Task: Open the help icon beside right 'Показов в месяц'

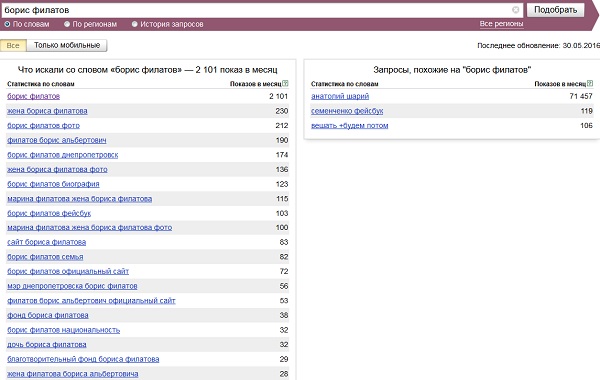Action: (590, 83)
